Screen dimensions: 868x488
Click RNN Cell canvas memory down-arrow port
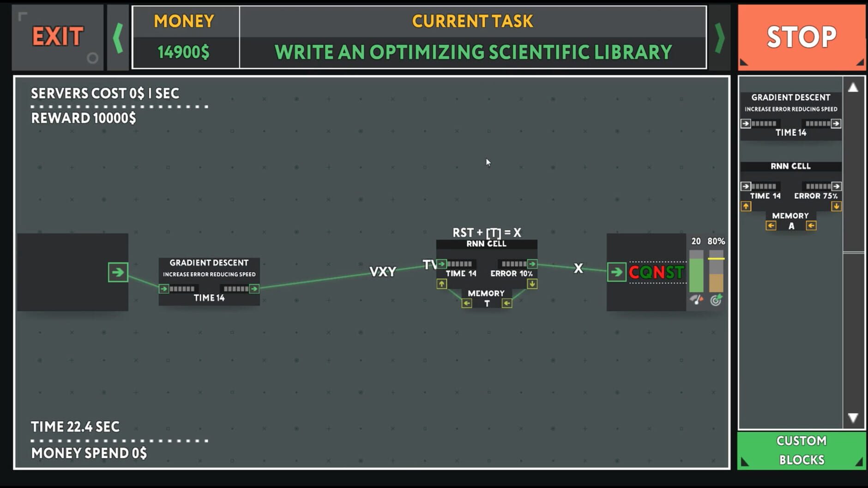(x=532, y=284)
